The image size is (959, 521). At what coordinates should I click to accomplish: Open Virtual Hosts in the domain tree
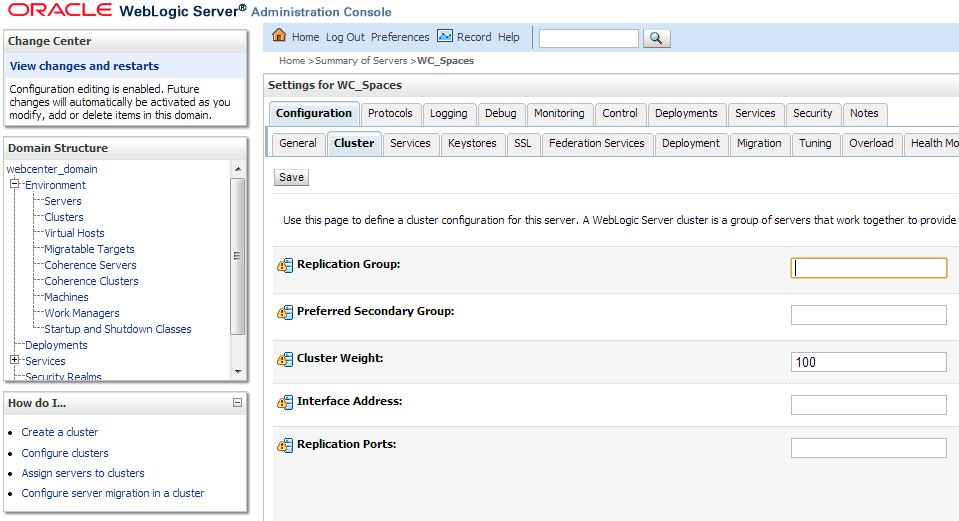74,233
